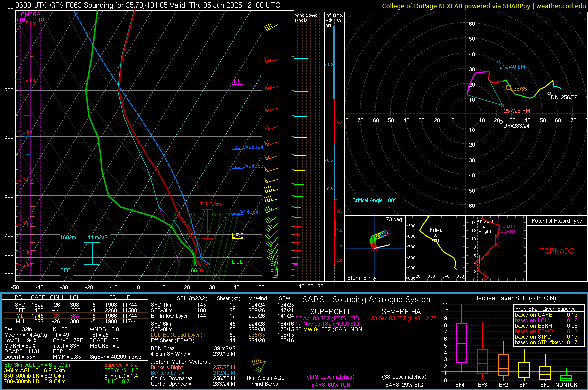Click the 'SARS: 29% SIG' result
This screenshot has height=390, width=588.
click(x=404, y=385)
